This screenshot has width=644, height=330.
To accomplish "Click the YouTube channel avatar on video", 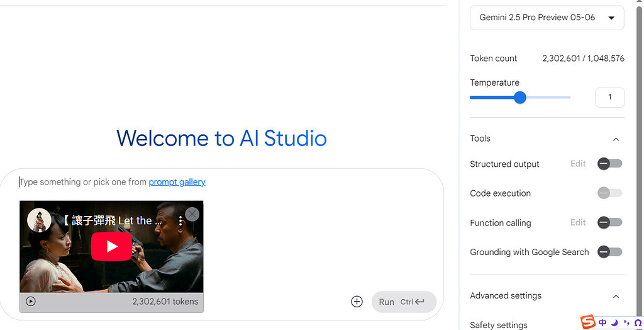I will point(39,220).
